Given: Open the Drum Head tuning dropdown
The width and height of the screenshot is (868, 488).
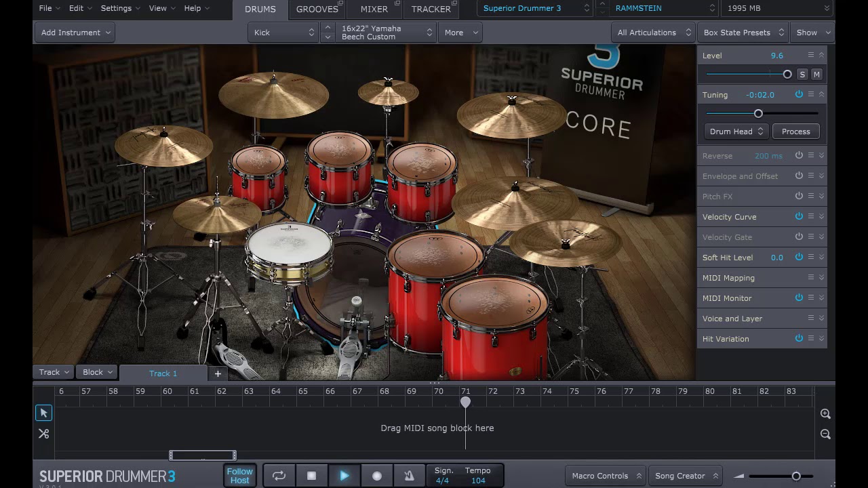Looking at the screenshot, I should click(x=736, y=131).
